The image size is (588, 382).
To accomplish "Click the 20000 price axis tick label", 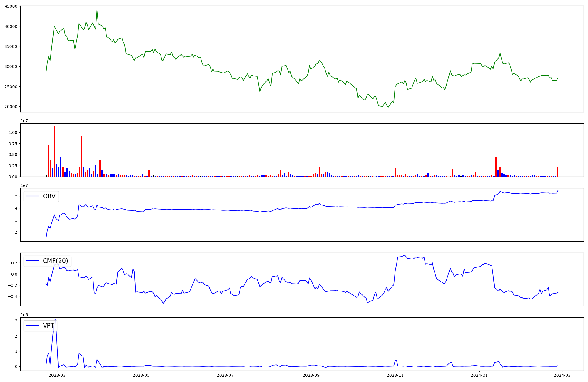I will click(x=11, y=107).
